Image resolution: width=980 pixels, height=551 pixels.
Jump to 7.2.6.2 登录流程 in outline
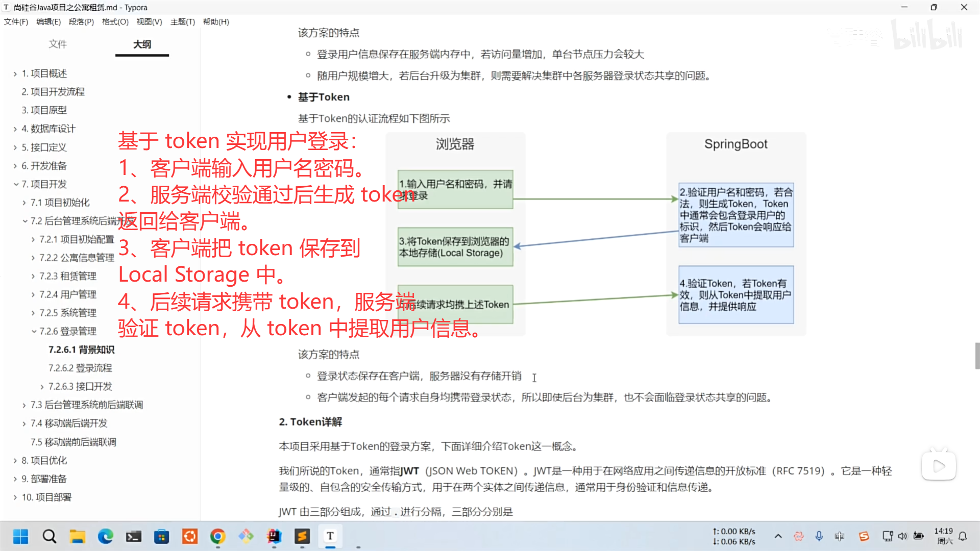[80, 368]
